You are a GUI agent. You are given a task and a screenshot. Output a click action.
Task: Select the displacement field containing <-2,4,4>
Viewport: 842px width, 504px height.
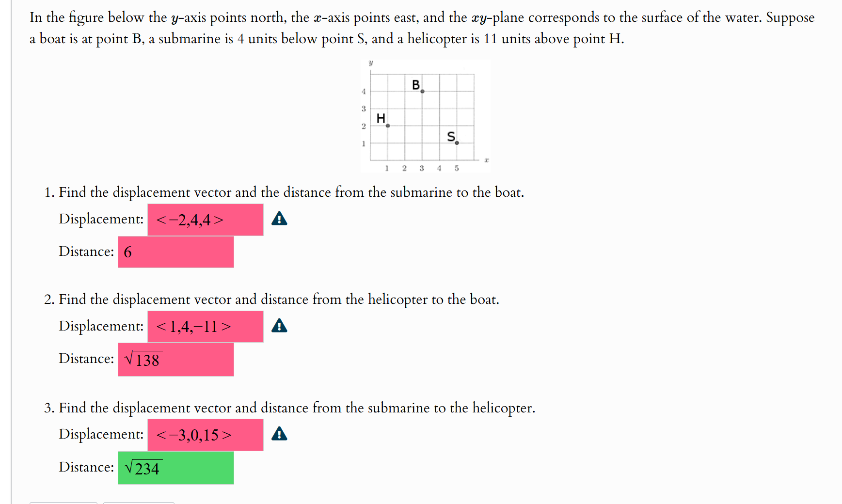[x=206, y=220]
